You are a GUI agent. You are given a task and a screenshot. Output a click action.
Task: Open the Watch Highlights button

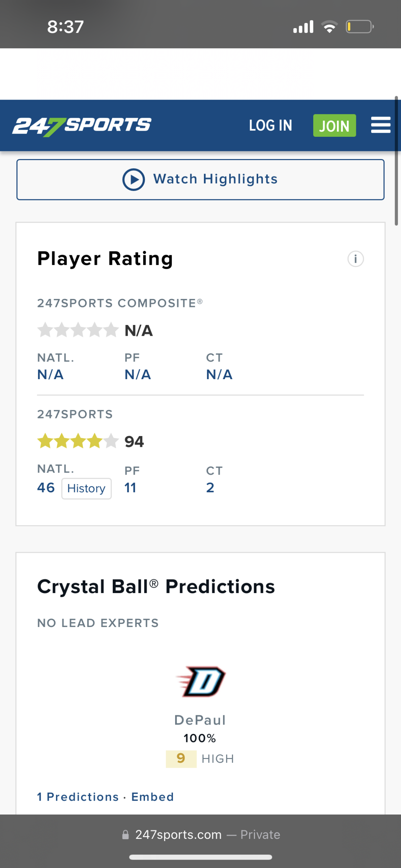[x=200, y=180]
